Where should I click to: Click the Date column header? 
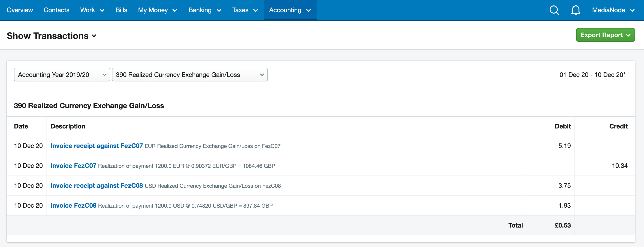21,126
